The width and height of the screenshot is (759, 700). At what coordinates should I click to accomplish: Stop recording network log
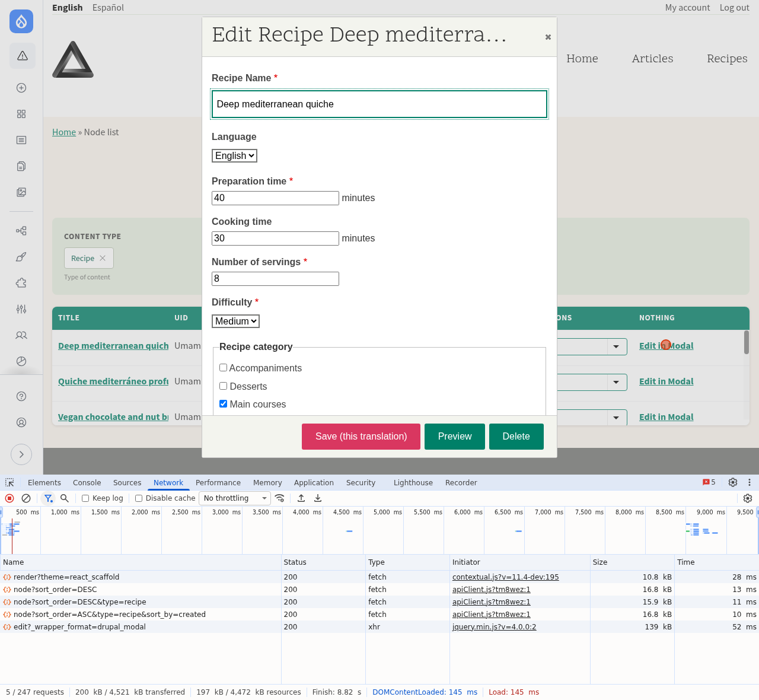click(9, 498)
